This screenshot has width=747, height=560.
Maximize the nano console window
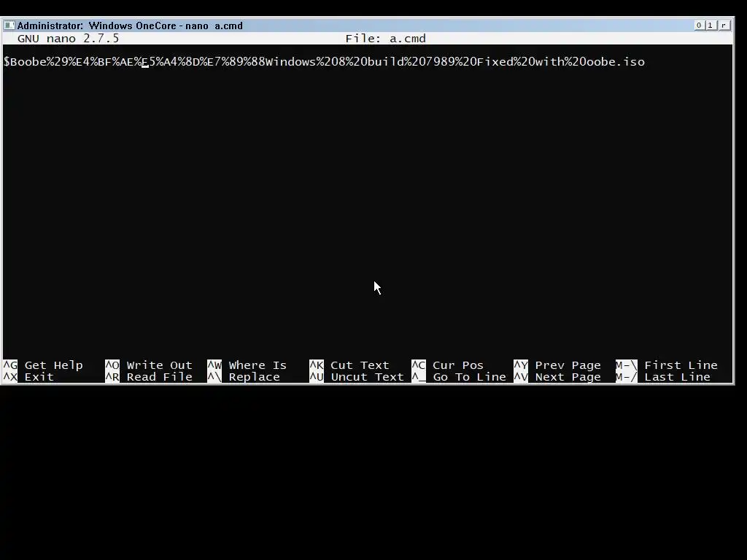710,26
